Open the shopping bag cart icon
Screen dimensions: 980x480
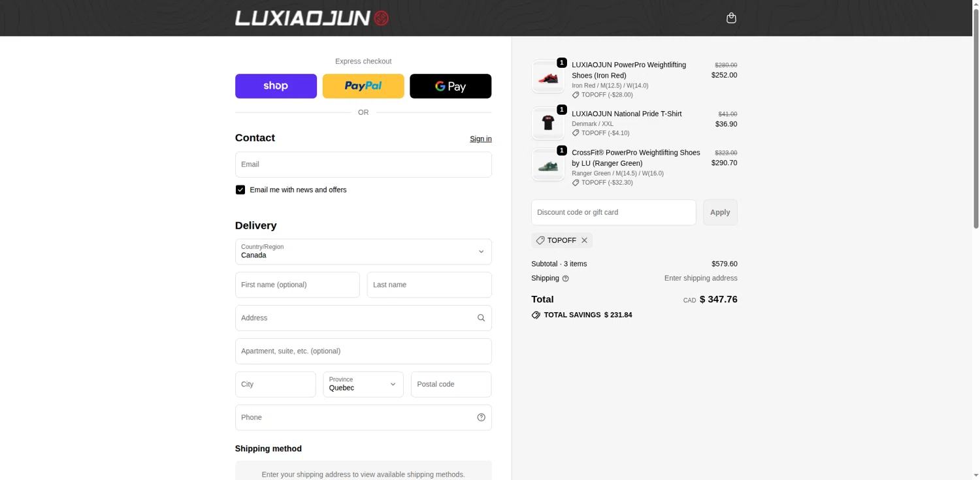pos(731,18)
